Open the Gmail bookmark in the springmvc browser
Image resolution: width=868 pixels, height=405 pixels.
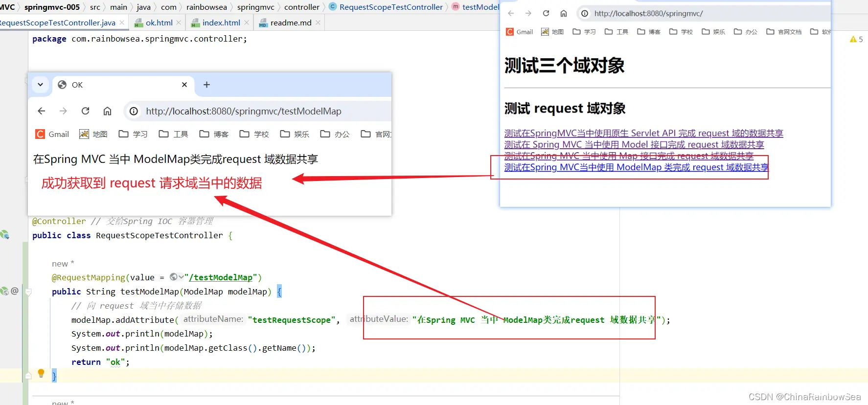(520, 32)
